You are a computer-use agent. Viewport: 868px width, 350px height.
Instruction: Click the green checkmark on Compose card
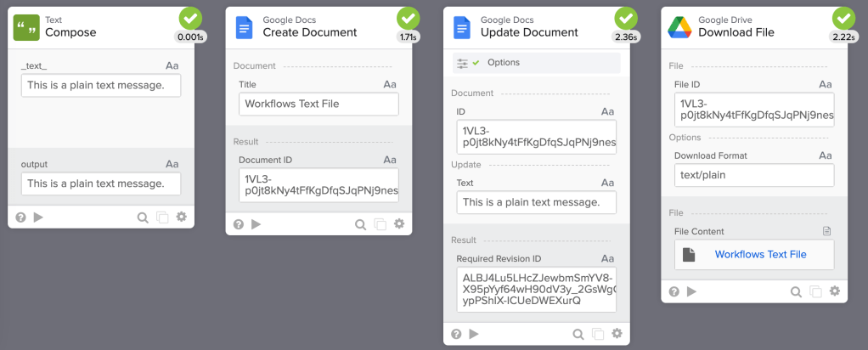click(190, 19)
